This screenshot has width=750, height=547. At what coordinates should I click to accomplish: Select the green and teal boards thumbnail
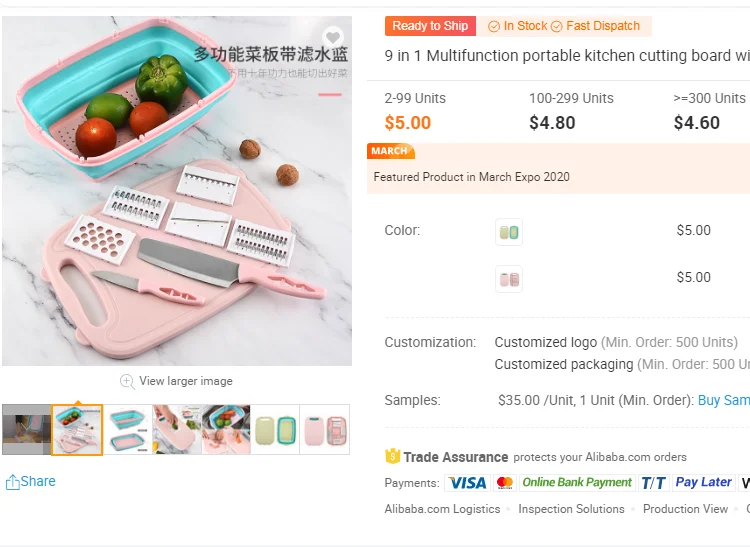275,429
